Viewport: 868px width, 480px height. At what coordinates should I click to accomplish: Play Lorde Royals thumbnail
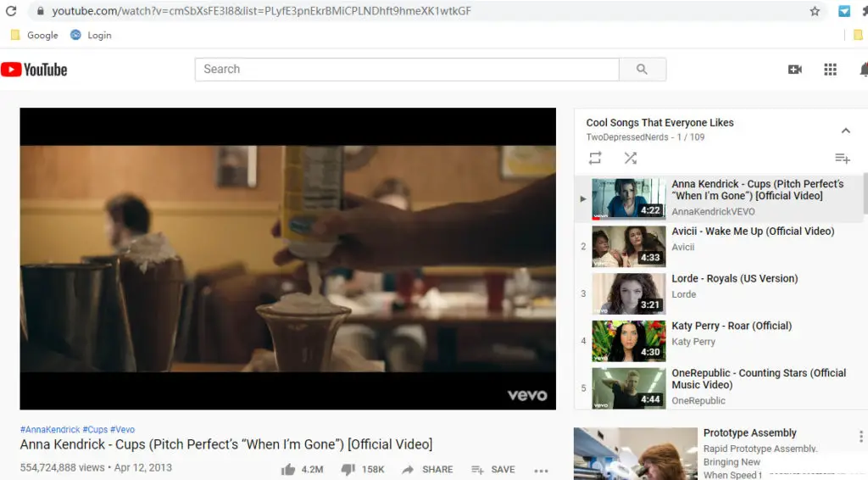pyautogui.click(x=629, y=293)
